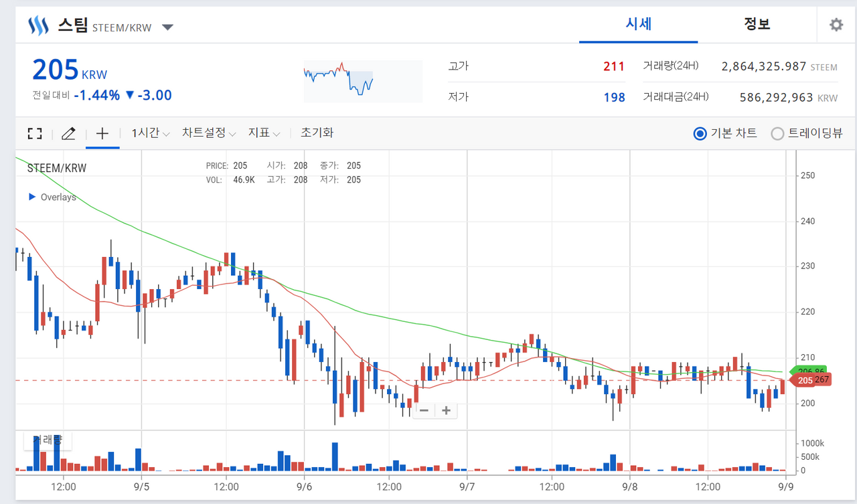This screenshot has width=857, height=504.
Task: Toggle fullscreen chart icon
Action: coord(34,133)
